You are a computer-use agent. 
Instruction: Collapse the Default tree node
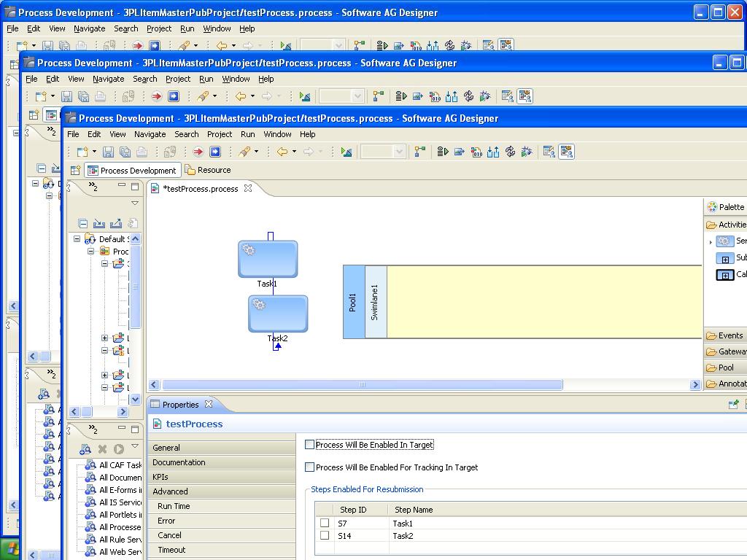[x=77, y=238]
